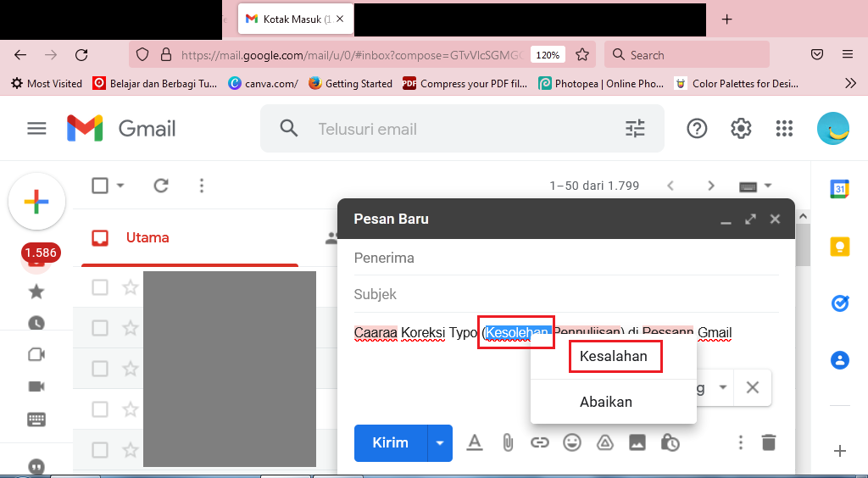The width and height of the screenshot is (868, 478).
Task: Go to the next page of emails
Action: 711,186
